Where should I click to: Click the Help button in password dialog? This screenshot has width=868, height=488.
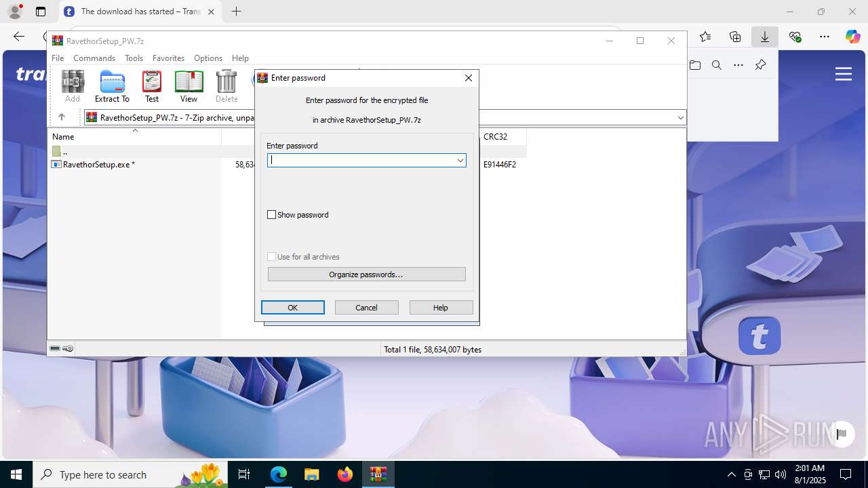[x=441, y=308]
